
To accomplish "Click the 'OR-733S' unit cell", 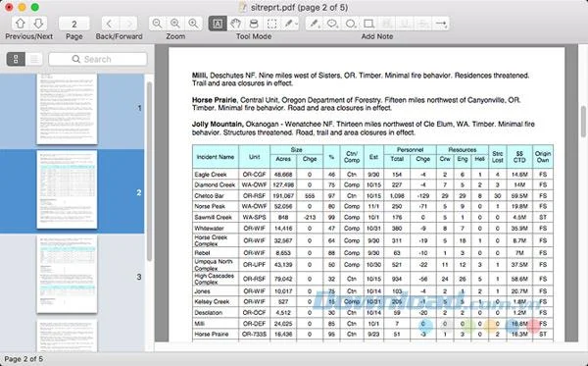I will 254,334.
